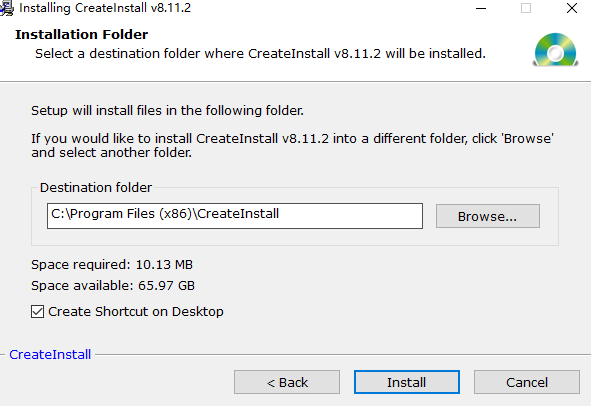The height and width of the screenshot is (406, 591).
Task: Click the 'Create Shortcut on Desktop' label text
Action: coord(136,312)
